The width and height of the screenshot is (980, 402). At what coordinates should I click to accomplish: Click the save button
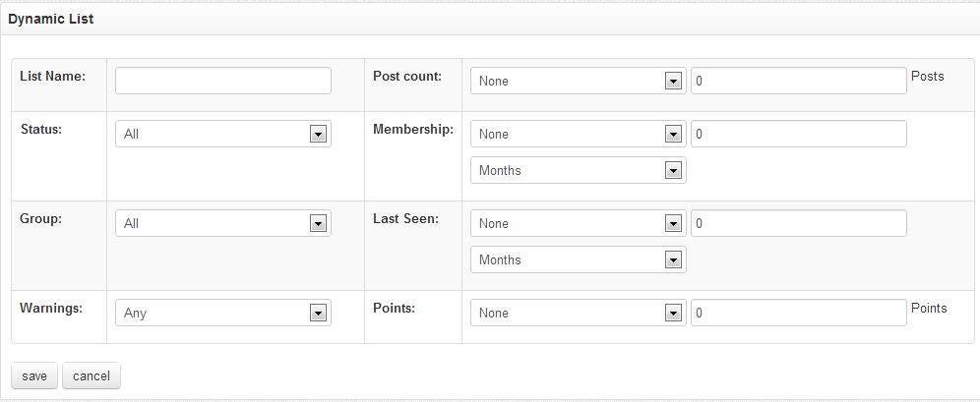click(34, 375)
